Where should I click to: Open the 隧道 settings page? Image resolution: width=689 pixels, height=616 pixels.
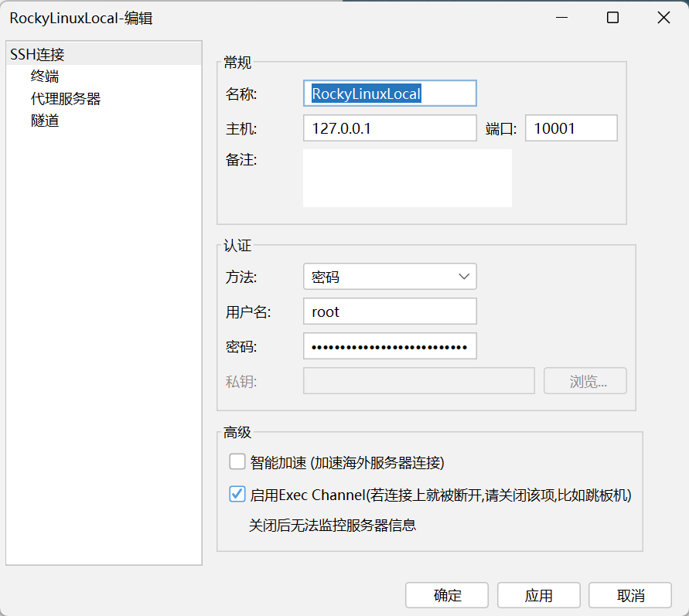pos(45,121)
